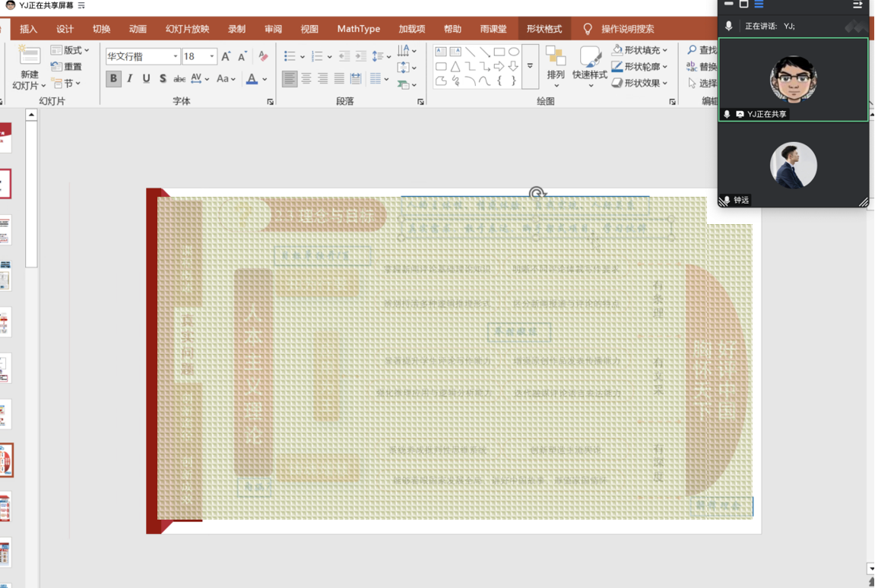
Task: Center align the text
Action: (x=306, y=79)
